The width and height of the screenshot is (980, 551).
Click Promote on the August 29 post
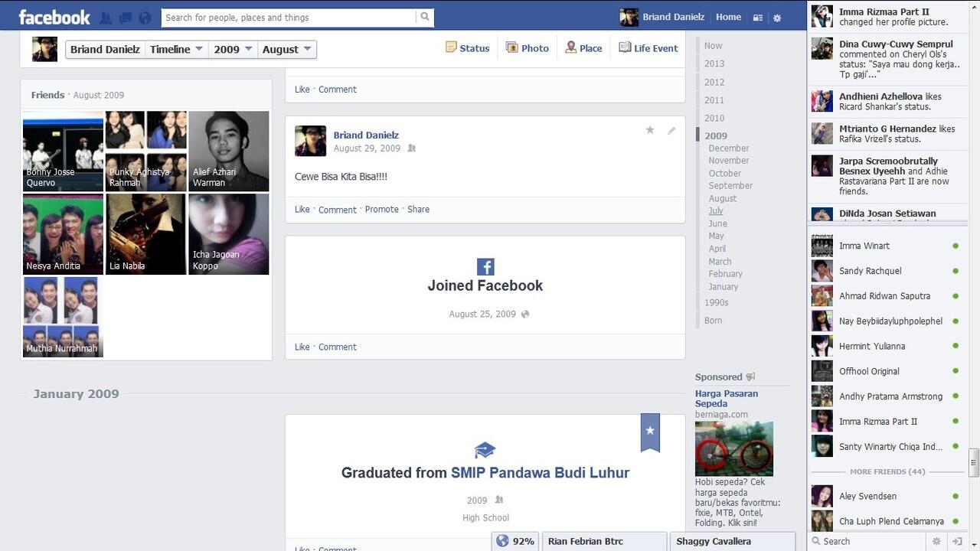381,209
